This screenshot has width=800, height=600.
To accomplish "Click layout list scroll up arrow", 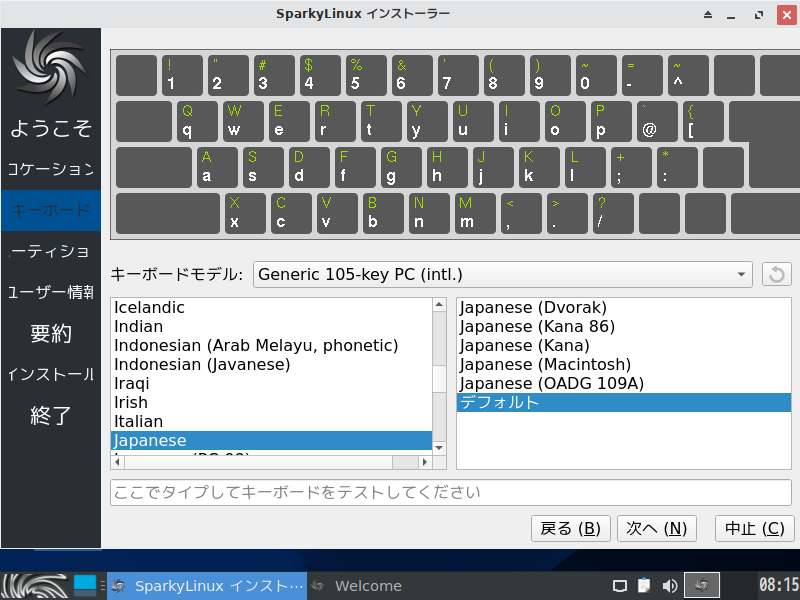I will tap(439, 305).
